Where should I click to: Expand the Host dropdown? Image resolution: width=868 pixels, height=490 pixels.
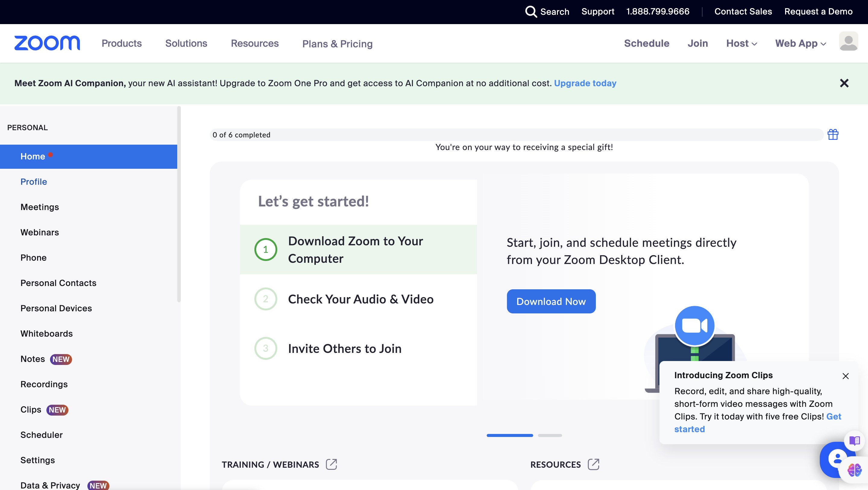pos(742,43)
